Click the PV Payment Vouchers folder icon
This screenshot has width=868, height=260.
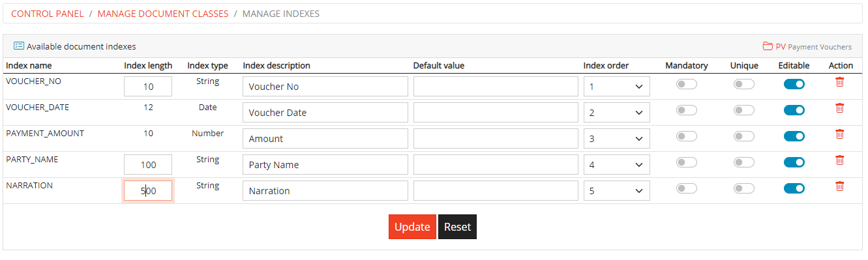768,46
